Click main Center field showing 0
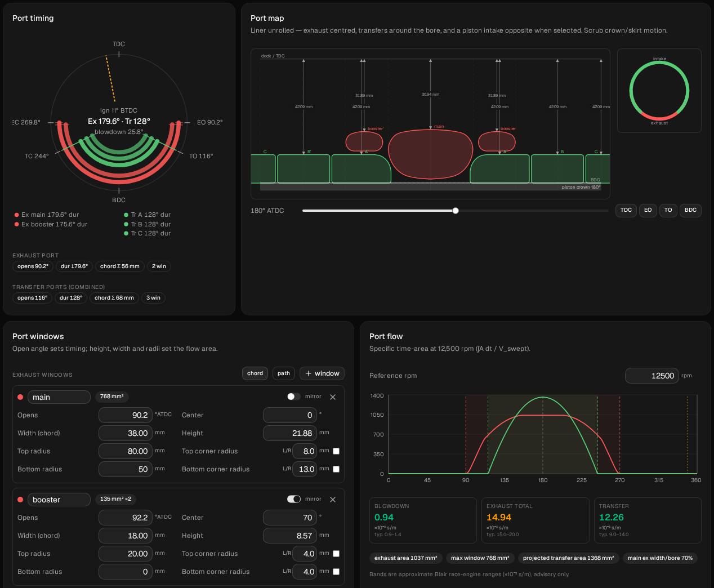Image resolution: width=714 pixels, height=588 pixels. pos(290,415)
